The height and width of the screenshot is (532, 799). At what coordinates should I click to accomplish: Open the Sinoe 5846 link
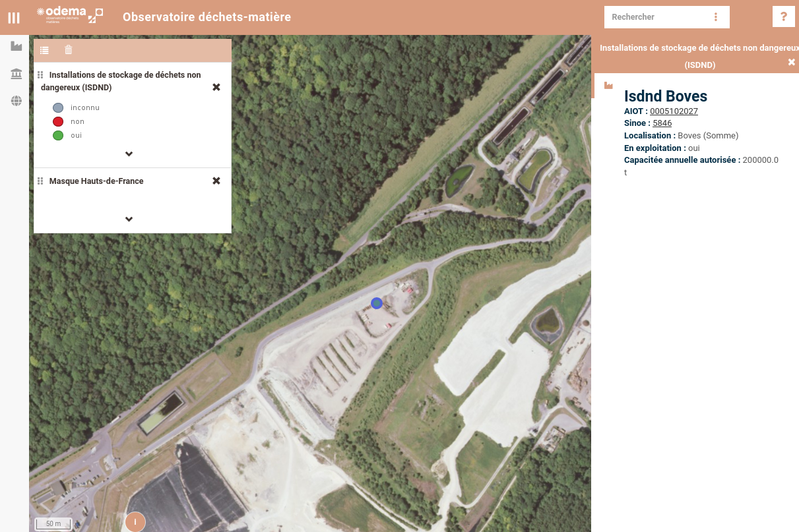click(x=662, y=123)
